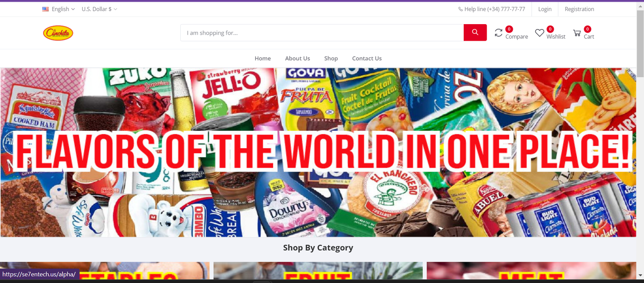Click the page scrollbar down arrow
The height and width of the screenshot is (283, 644).
(x=640, y=275)
